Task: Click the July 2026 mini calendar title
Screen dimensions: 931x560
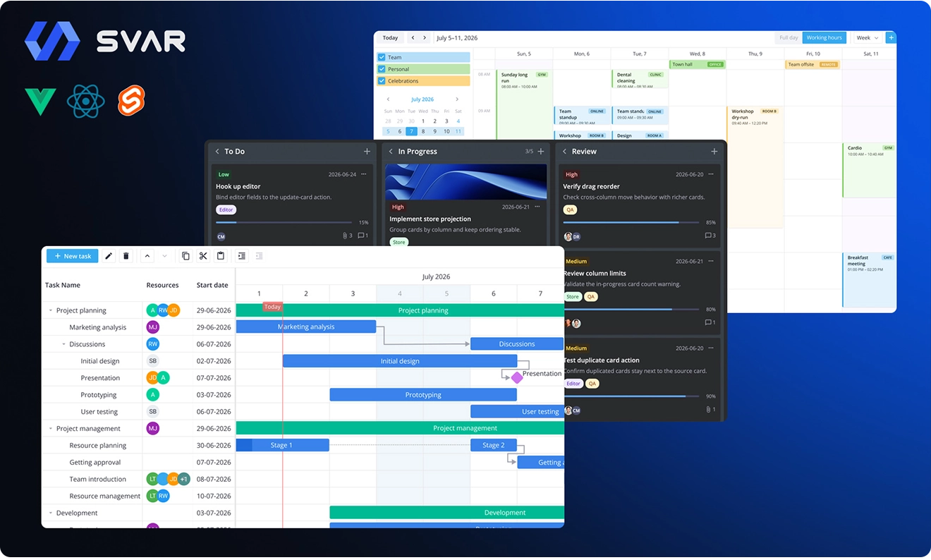Action: 422,99
